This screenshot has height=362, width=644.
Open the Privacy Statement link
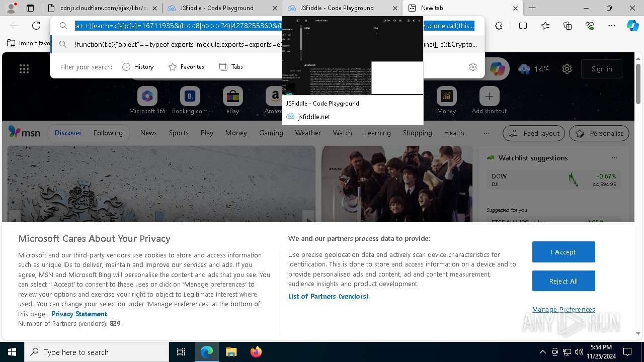(x=79, y=314)
